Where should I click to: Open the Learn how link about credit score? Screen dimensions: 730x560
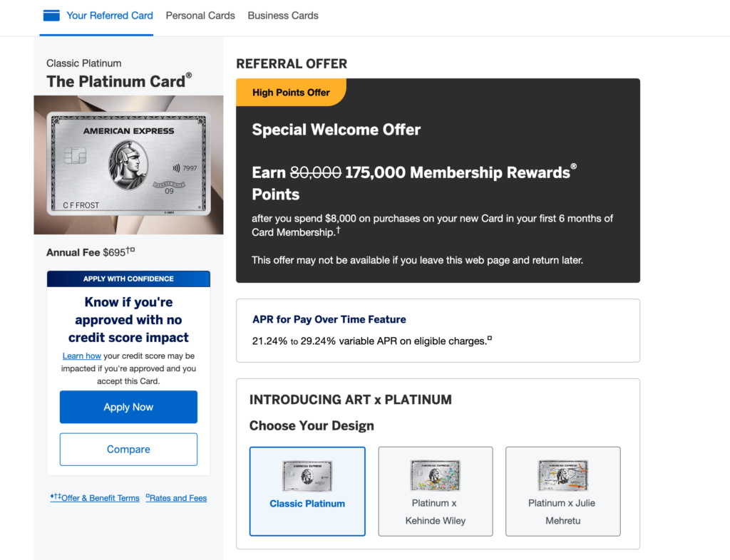tap(81, 356)
